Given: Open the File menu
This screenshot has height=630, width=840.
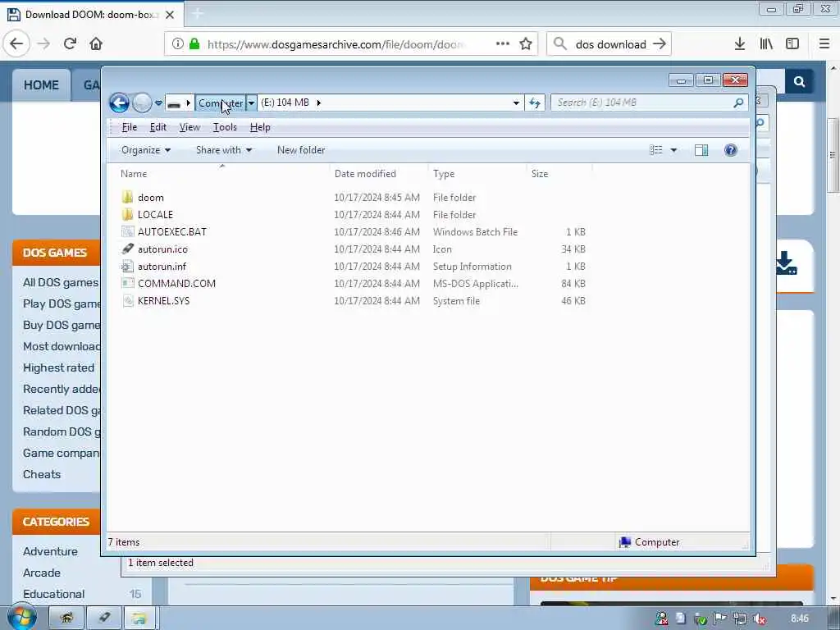Looking at the screenshot, I should (129, 127).
